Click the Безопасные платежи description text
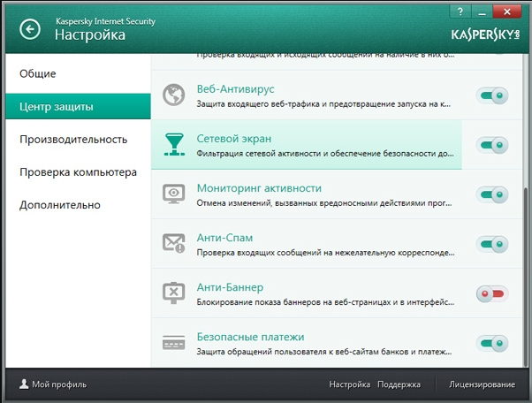This screenshot has height=403, width=532. pyautogui.click(x=324, y=352)
